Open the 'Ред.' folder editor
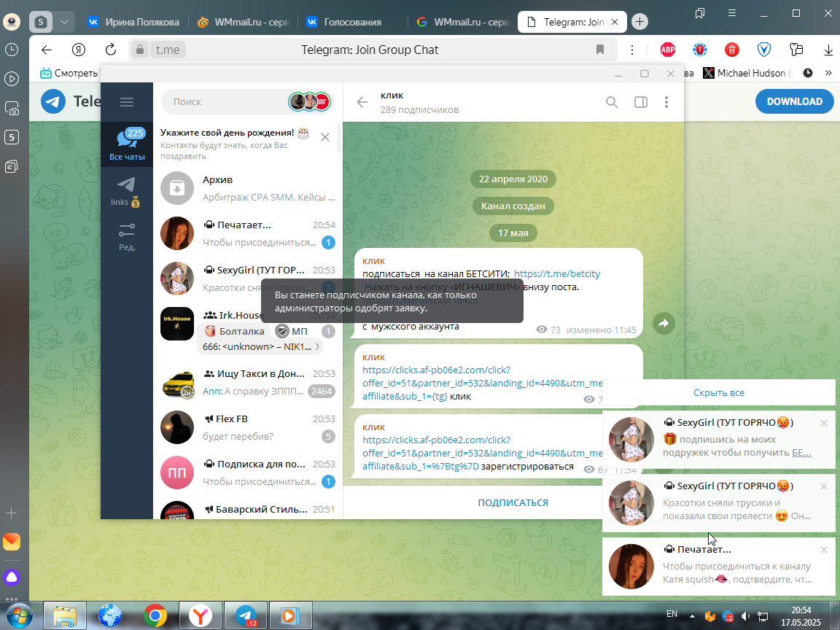The width and height of the screenshot is (840, 630). click(127, 237)
